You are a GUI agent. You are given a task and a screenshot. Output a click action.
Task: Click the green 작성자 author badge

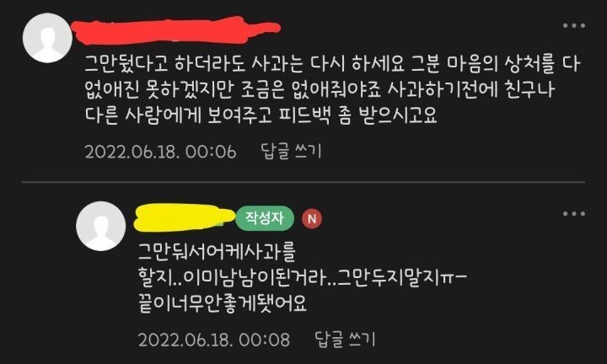(265, 218)
